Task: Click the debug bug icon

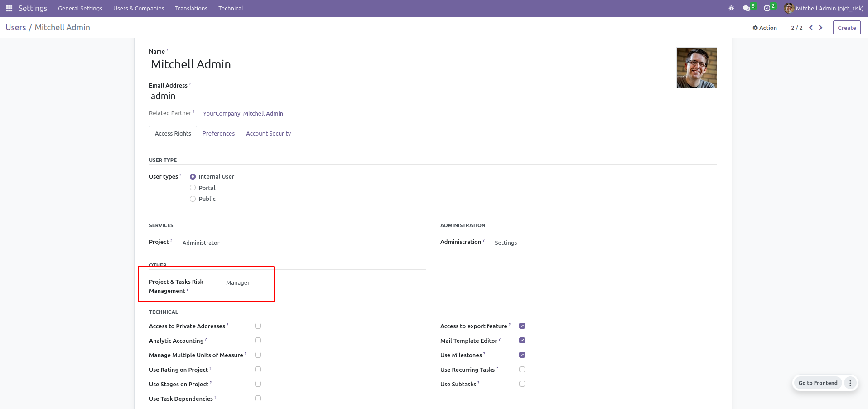Action: pos(731,8)
